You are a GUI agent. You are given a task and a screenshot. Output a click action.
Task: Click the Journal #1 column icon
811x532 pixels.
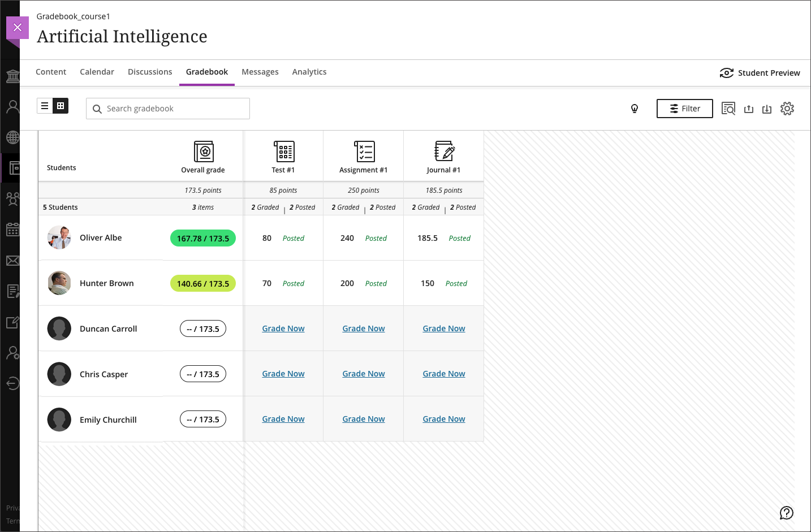tap(444, 152)
